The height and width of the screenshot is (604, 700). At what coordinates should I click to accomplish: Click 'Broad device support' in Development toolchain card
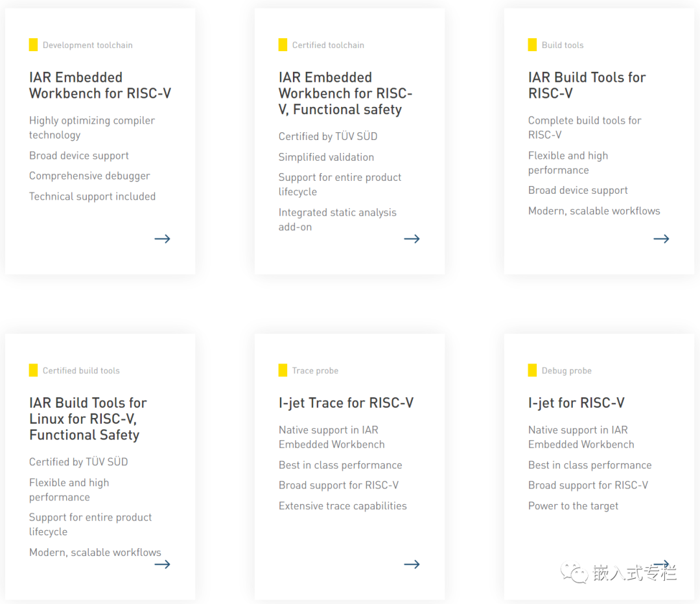click(x=79, y=156)
